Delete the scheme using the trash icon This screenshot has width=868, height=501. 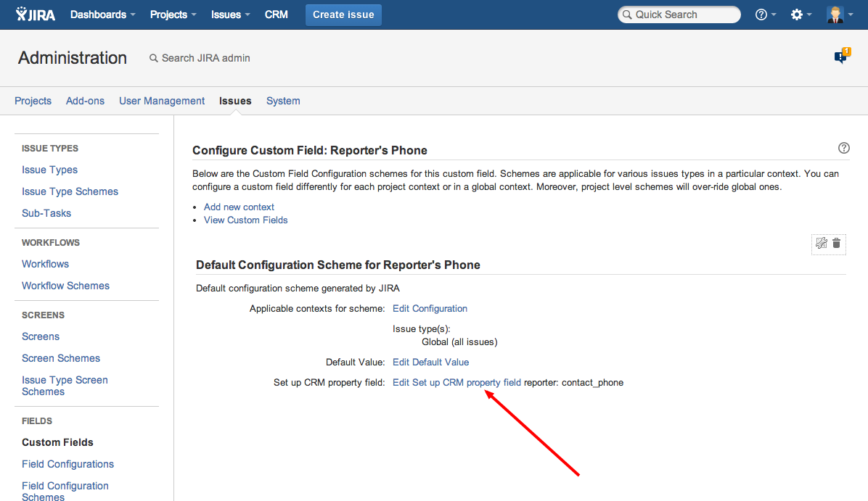click(x=837, y=244)
